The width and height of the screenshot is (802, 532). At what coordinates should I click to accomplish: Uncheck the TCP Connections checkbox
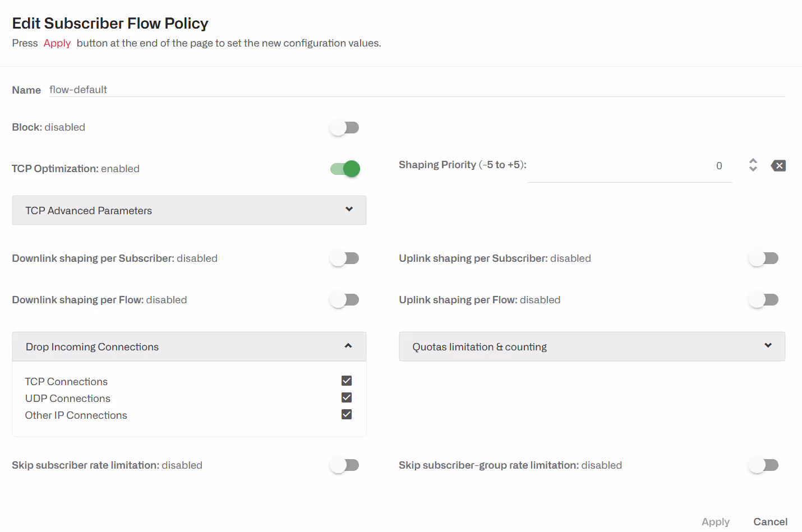pyautogui.click(x=347, y=381)
